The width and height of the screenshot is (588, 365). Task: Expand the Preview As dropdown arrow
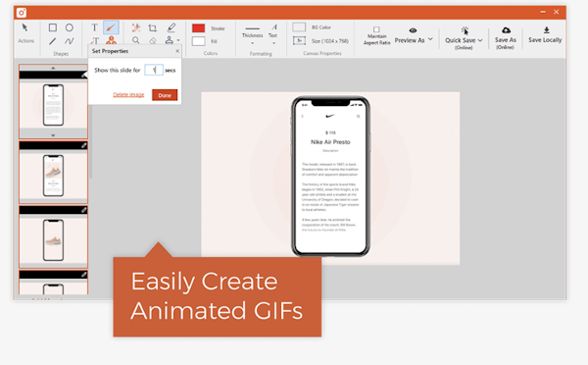430,38
